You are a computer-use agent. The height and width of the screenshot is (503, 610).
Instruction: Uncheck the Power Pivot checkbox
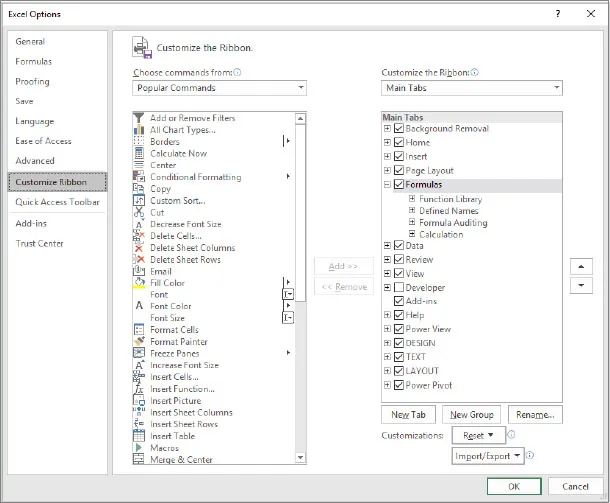point(399,385)
